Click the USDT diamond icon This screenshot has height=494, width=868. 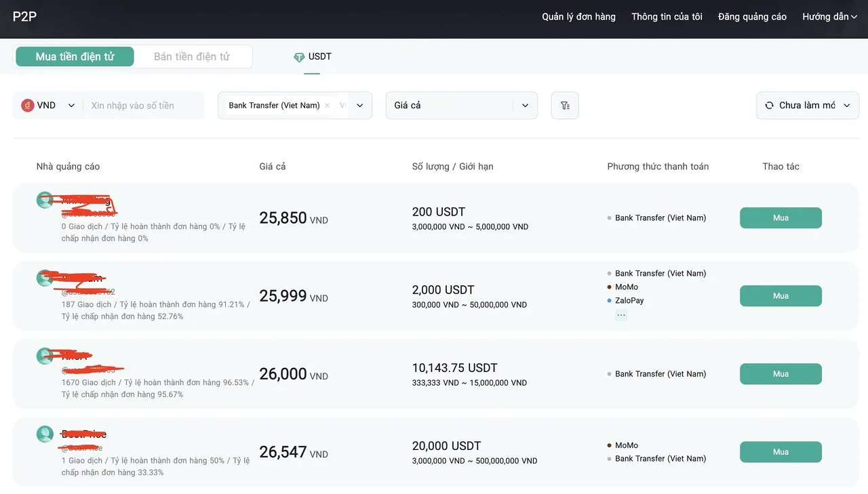pos(299,58)
